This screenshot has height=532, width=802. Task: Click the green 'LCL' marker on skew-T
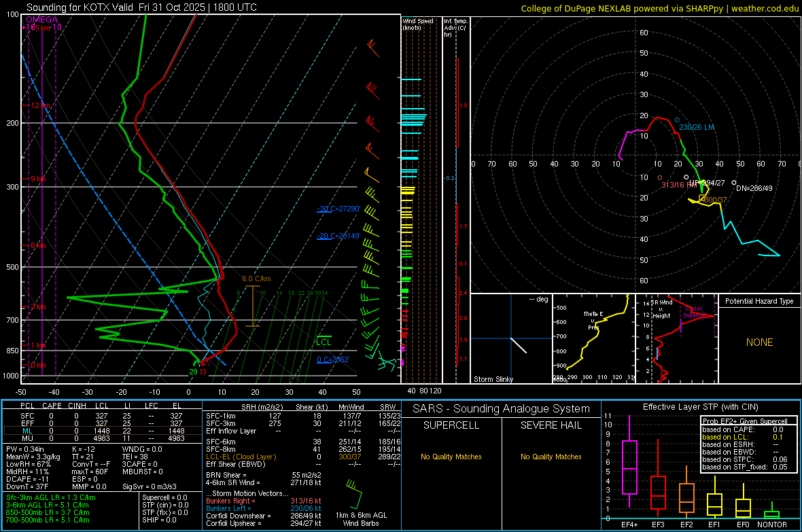click(x=324, y=342)
